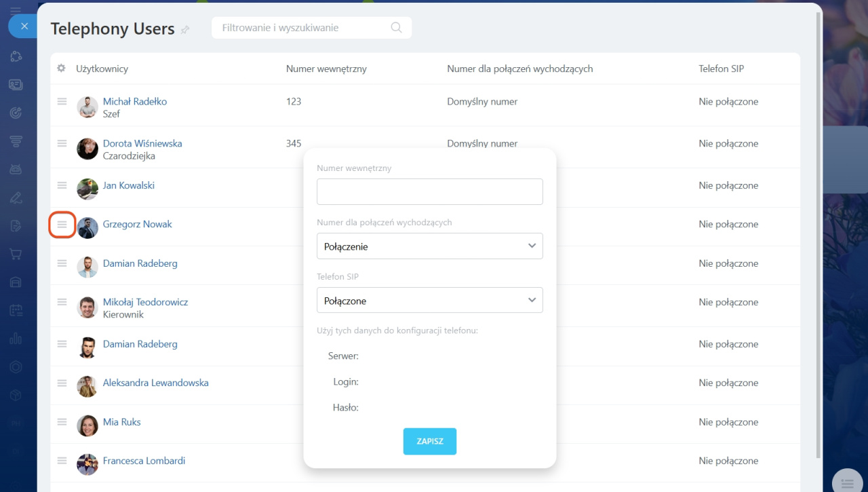Open row menu for Grzegorz Nowak
This screenshot has height=492, width=868.
click(62, 225)
